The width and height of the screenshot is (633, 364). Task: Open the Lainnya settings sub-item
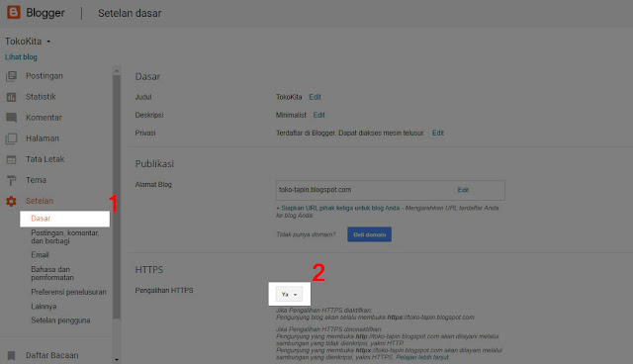44,307
